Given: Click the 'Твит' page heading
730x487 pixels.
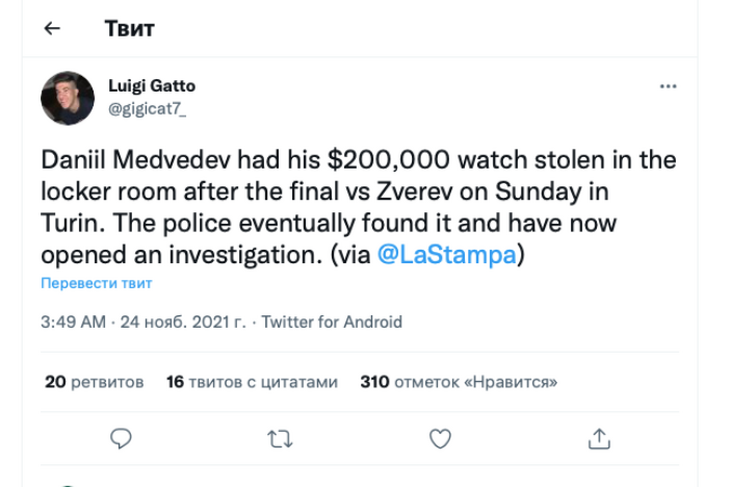Looking at the screenshot, I should pyautogui.click(x=129, y=28).
